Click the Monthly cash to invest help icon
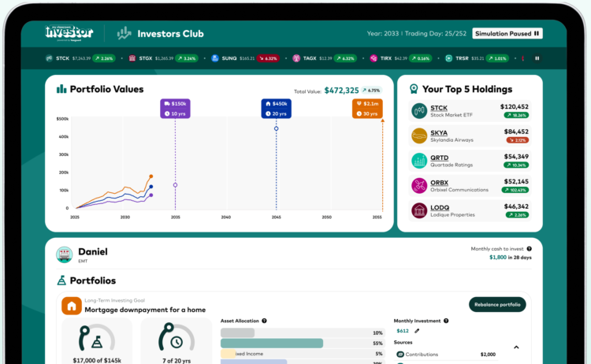Image resolution: width=591 pixels, height=364 pixels. 530,249
